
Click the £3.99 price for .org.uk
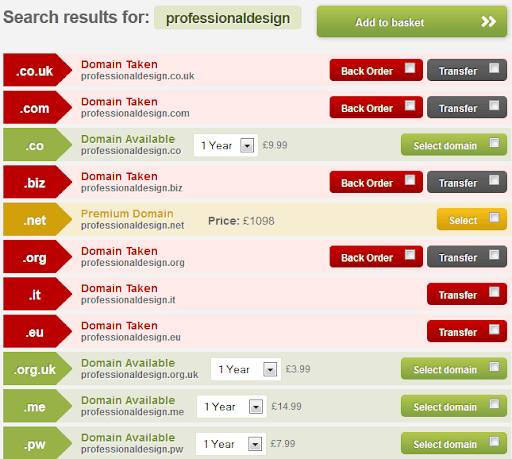[298, 369]
